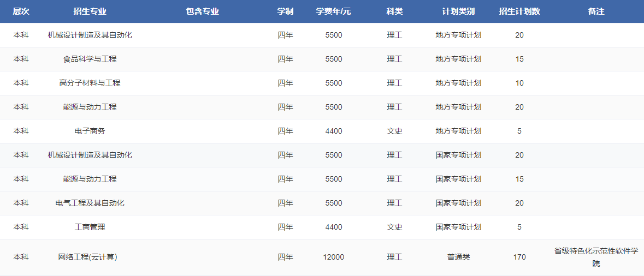Click tuition 4400 in 电子商务 row
Screen dimensions: 644x276
pyautogui.click(x=334, y=131)
